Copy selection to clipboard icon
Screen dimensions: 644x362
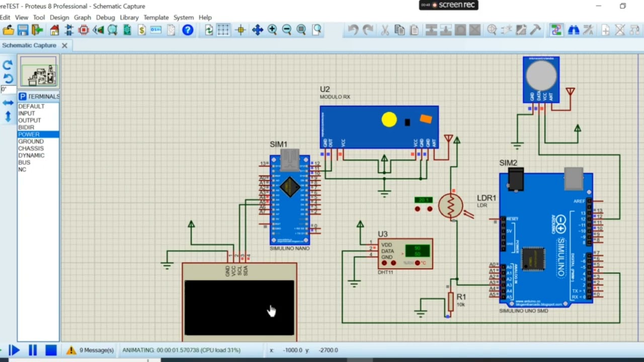[399, 30]
